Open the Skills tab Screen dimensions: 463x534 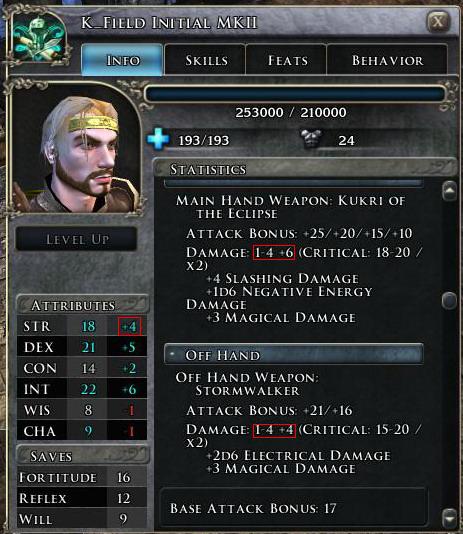point(205,60)
